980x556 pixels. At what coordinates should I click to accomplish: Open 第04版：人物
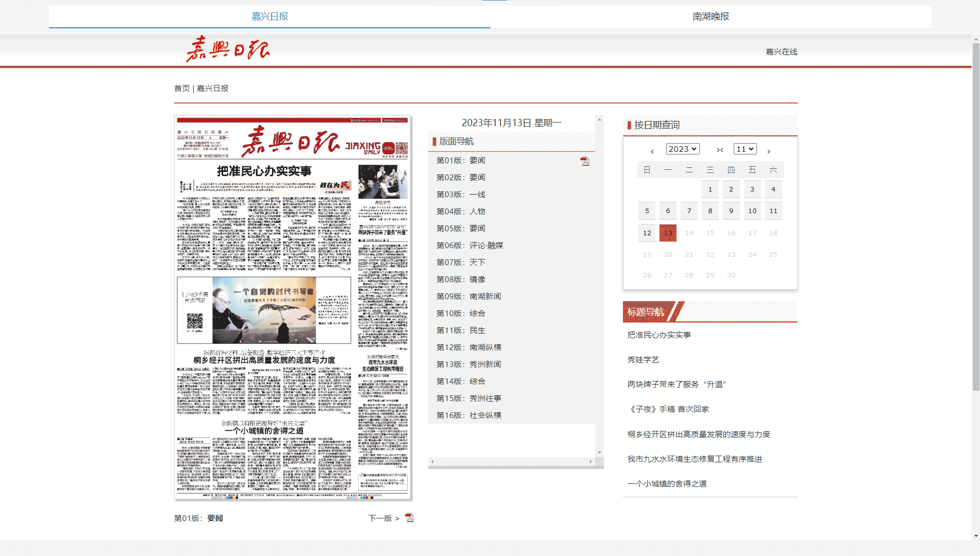(461, 211)
